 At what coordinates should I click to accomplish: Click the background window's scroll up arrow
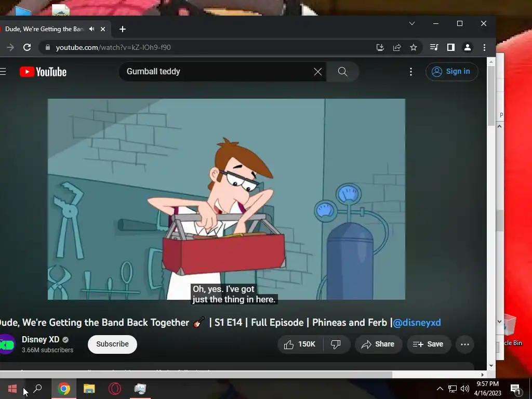(499, 126)
